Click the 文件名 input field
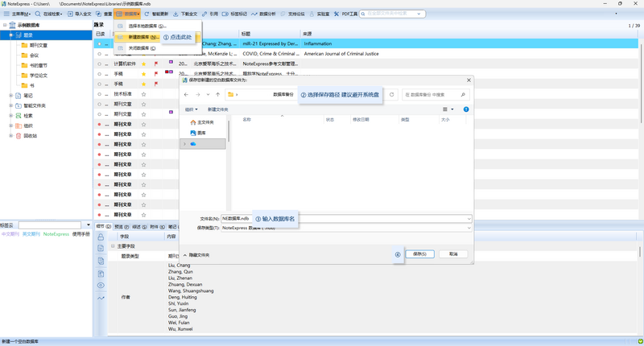 pos(346,219)
